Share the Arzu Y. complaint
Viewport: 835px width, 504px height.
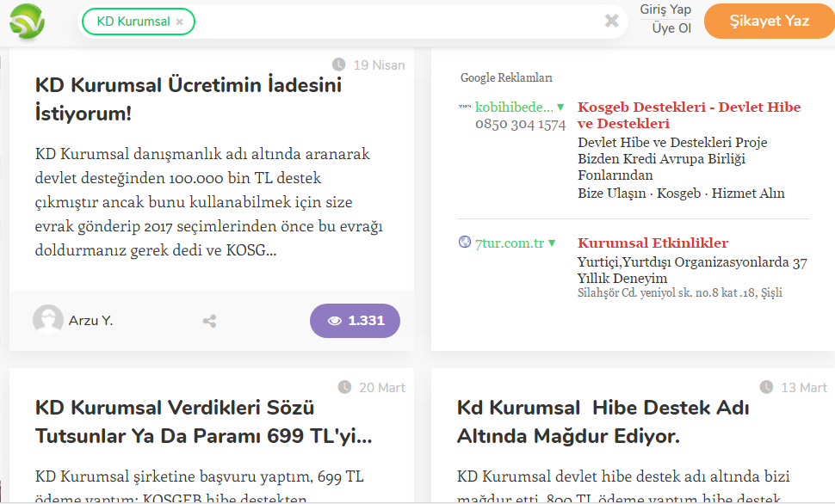(x=209, y=321)
